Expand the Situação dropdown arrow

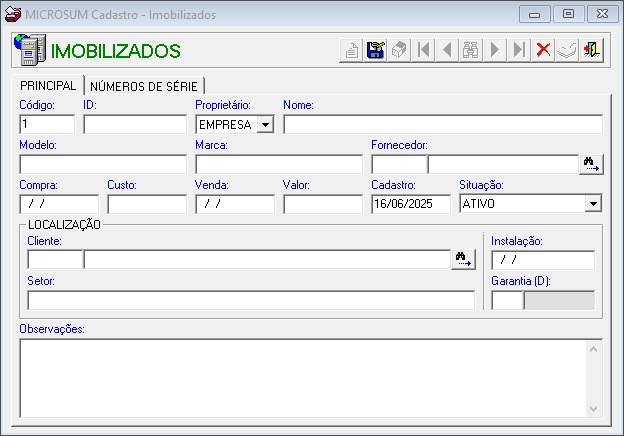tap(593, 204)
